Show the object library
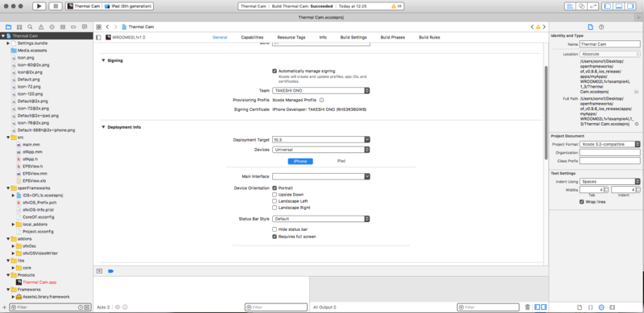The image size is (644, 313). point(601,307)
